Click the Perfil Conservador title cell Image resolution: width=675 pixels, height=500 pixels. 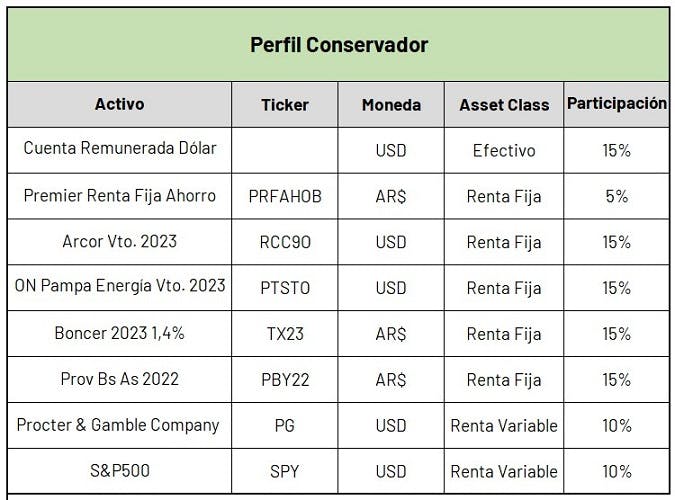[338, 44]
